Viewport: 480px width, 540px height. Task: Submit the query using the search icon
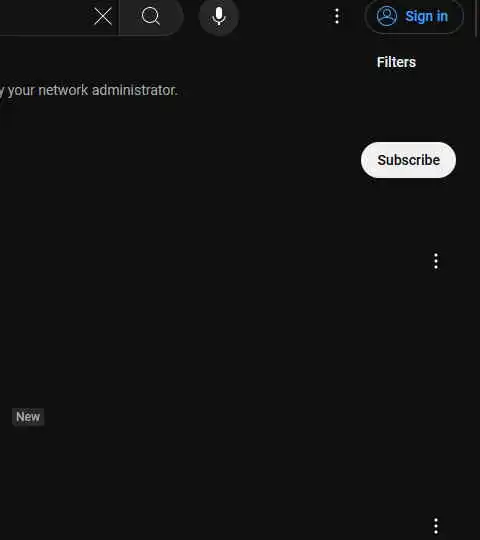point(151,17)
